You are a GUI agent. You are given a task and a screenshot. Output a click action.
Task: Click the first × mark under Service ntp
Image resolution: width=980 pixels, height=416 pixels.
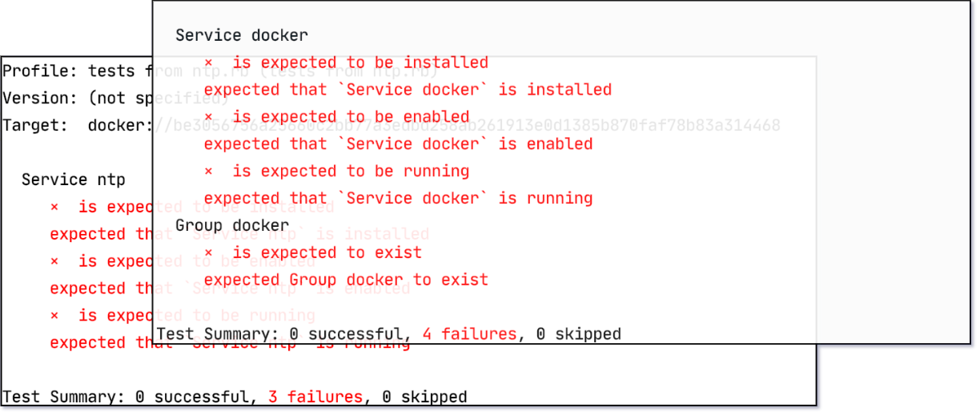coord(54,207)
